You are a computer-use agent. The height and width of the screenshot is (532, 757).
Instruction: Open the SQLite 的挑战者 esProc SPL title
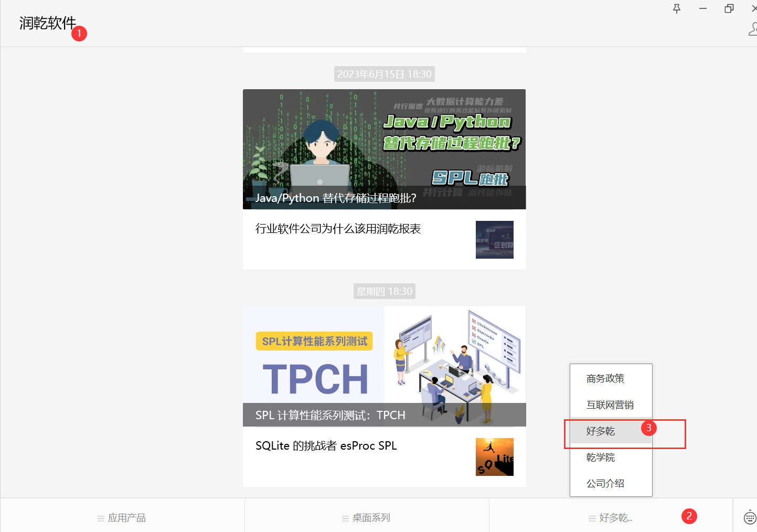326,446
